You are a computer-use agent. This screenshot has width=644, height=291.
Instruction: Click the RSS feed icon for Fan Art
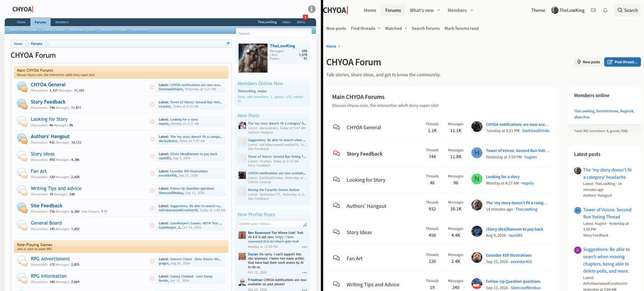tap(152, 174)
